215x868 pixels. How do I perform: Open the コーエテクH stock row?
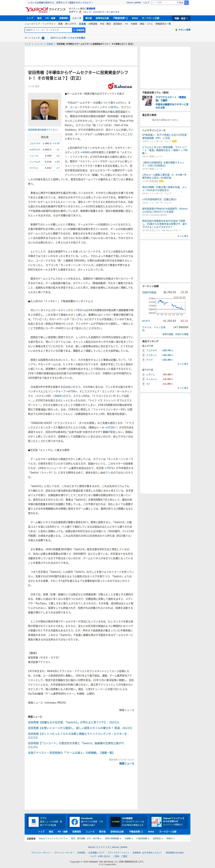[x=45, y=143]
